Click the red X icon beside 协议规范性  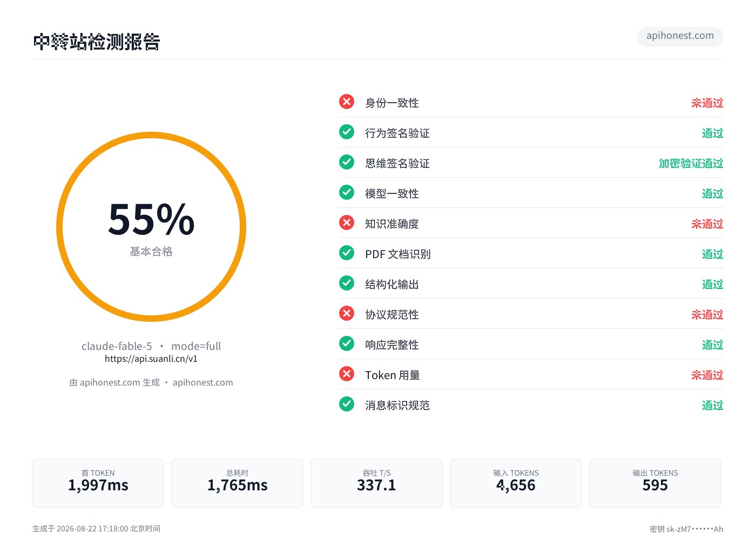tap(347, 313)
